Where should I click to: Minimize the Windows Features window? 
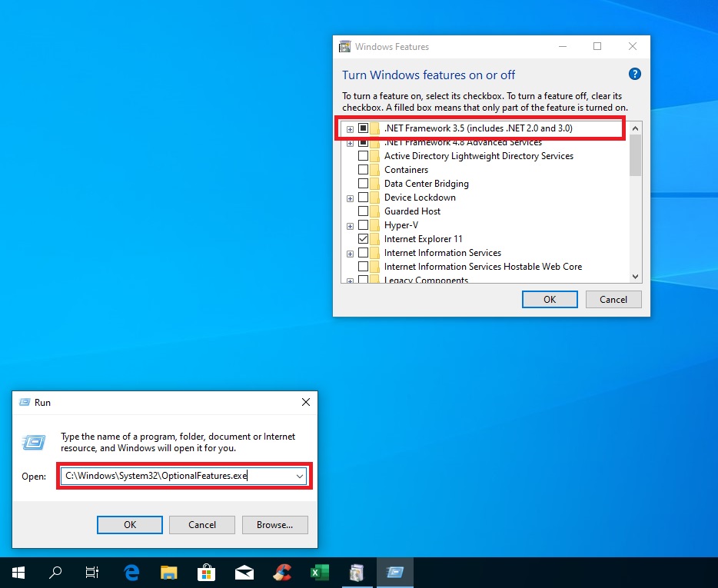tap(563, 46)
